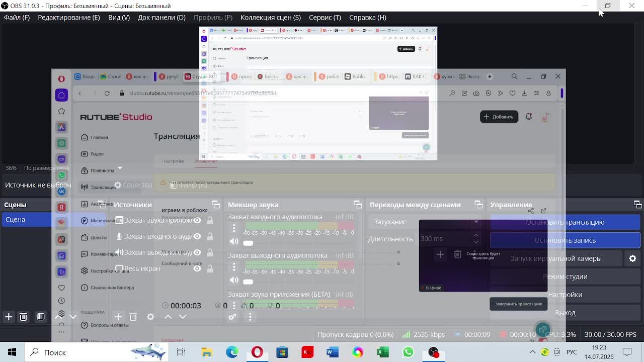
Task: Adjust volume slider for Захват входного аудиопотока
Action: tap(298, 243)
